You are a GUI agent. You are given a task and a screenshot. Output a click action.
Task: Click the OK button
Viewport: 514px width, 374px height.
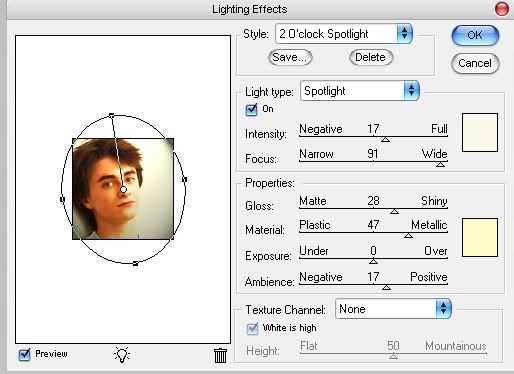pyautogui.click(x=475, y=35)
